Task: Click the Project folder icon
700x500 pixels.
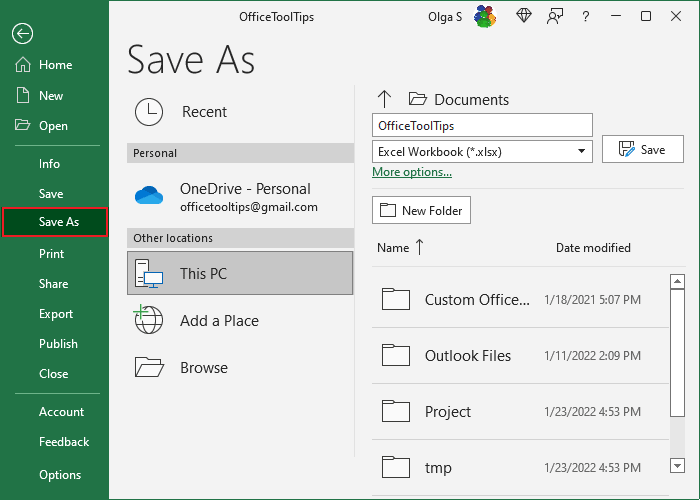Action: point(396,411)
